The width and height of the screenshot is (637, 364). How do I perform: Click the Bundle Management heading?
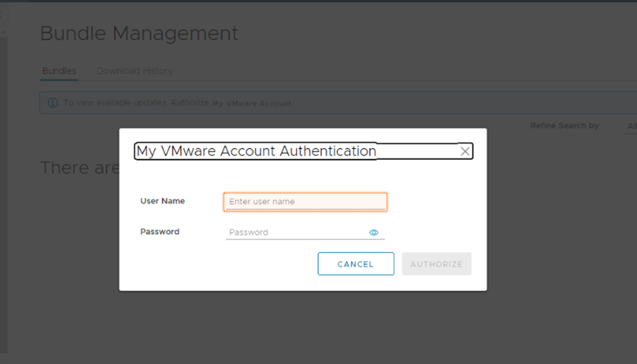click(x=139, y=33)
